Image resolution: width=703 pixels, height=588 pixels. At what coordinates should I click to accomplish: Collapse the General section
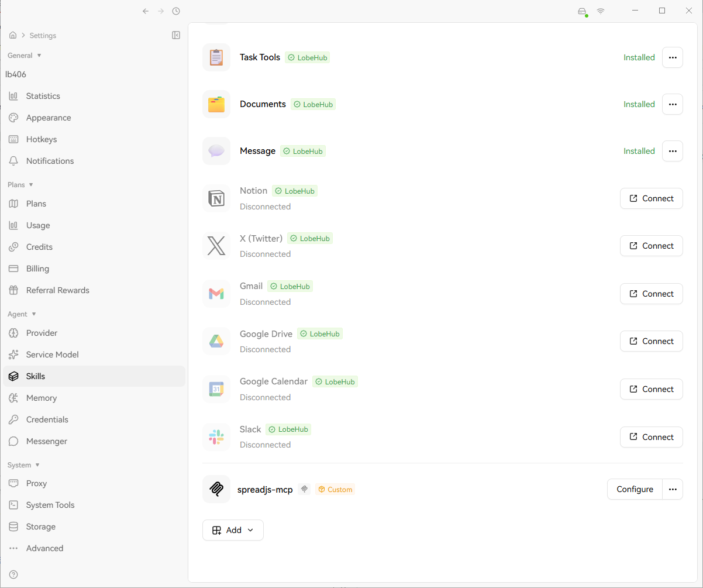tap(25, 56)
